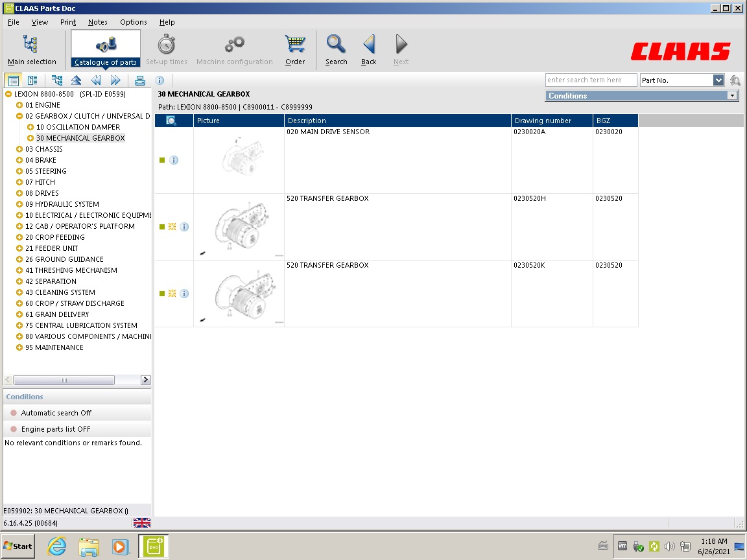Open the Options menu
The image size is (747, 560).
point(134,22)
